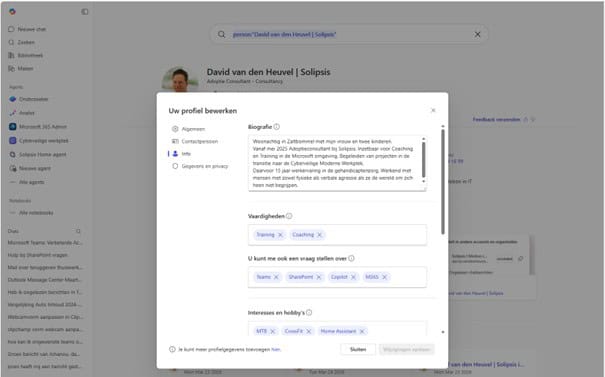Start a new chat via Nieuwe chat
The image size is (605, 377).
click(x=27, y=29)
